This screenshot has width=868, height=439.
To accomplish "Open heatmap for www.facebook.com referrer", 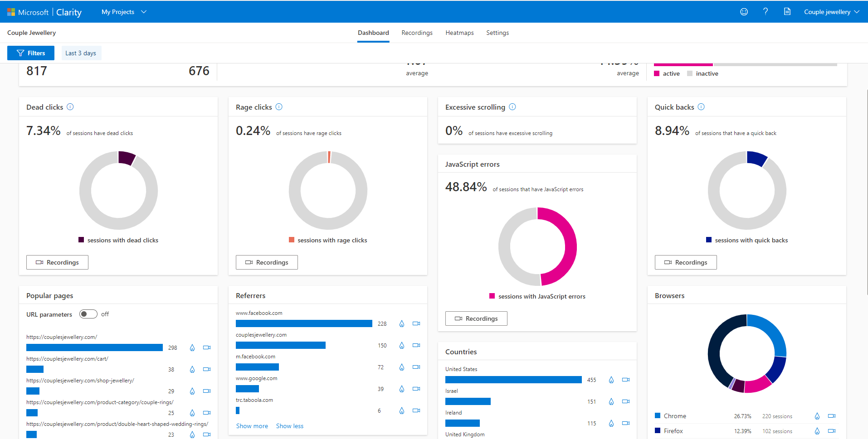I will point(401,324).
